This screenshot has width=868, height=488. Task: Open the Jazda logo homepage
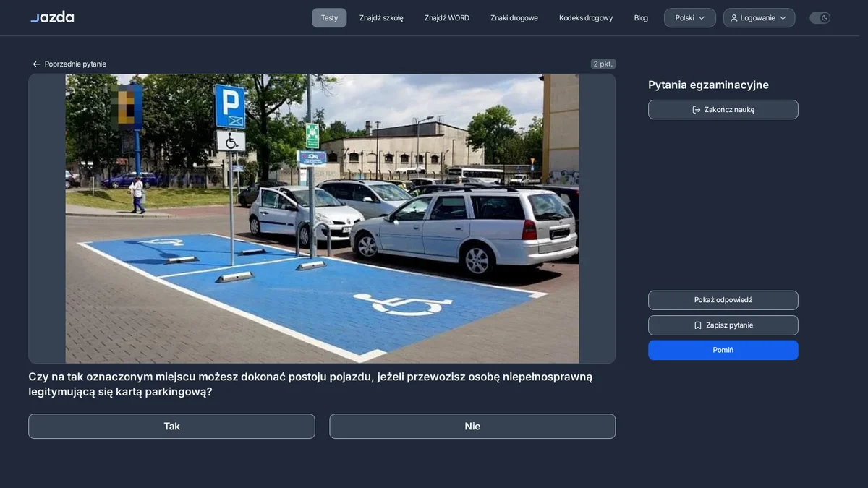tap(52, 17)
